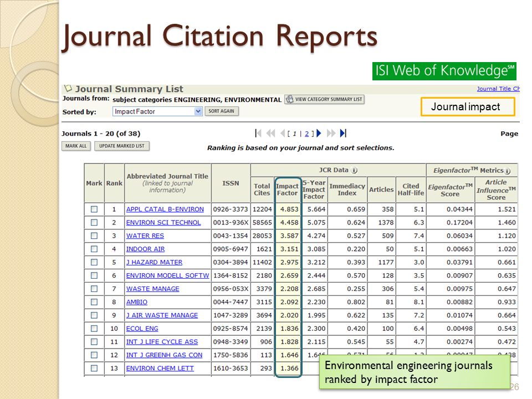532x399 pixels.
Task: Open APPL CATAL B-ENVIRON journal link
Action: (x=165, y=209)
